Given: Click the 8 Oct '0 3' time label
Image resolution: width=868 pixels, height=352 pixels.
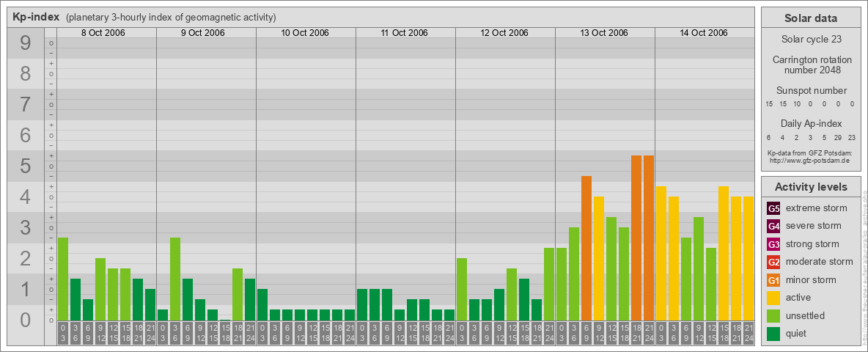Looking at the screenshot, I should pyautogui.click(x=63, y=334).
